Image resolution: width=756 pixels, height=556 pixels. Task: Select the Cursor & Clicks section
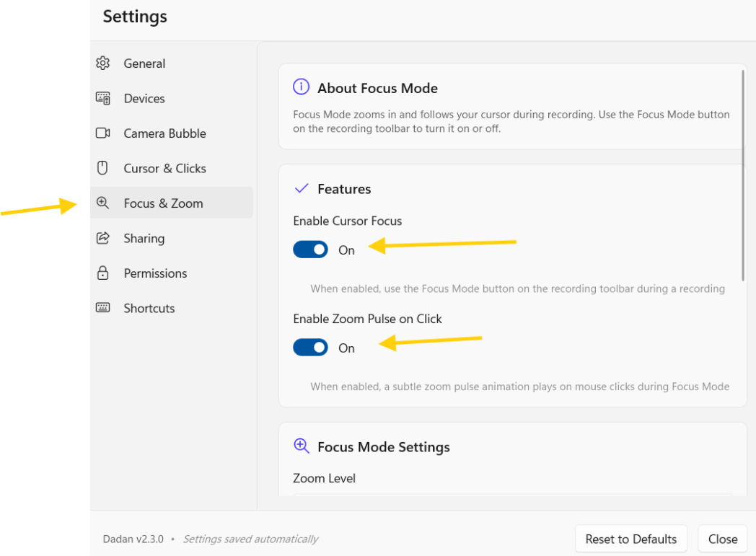(172, 168)
